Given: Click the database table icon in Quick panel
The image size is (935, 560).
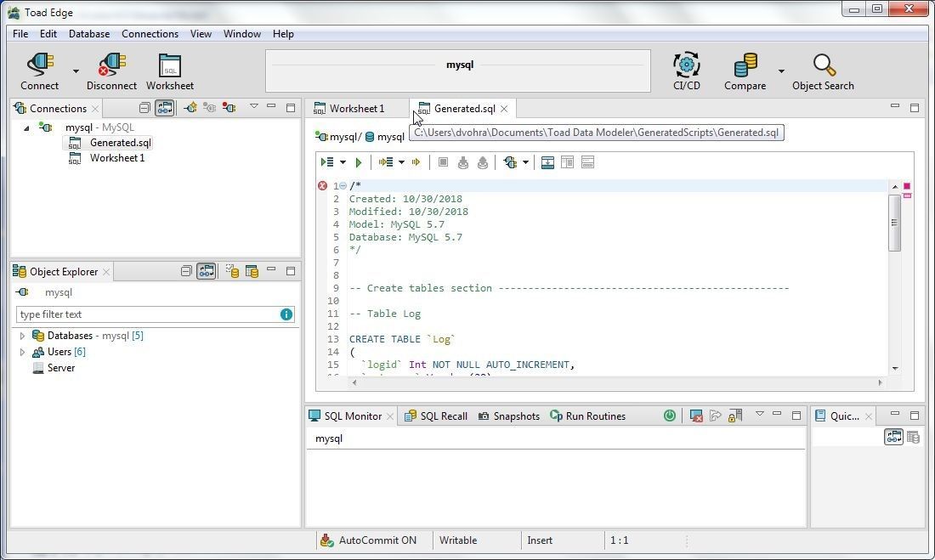Looking at the screenshot, I should point(913,437).
